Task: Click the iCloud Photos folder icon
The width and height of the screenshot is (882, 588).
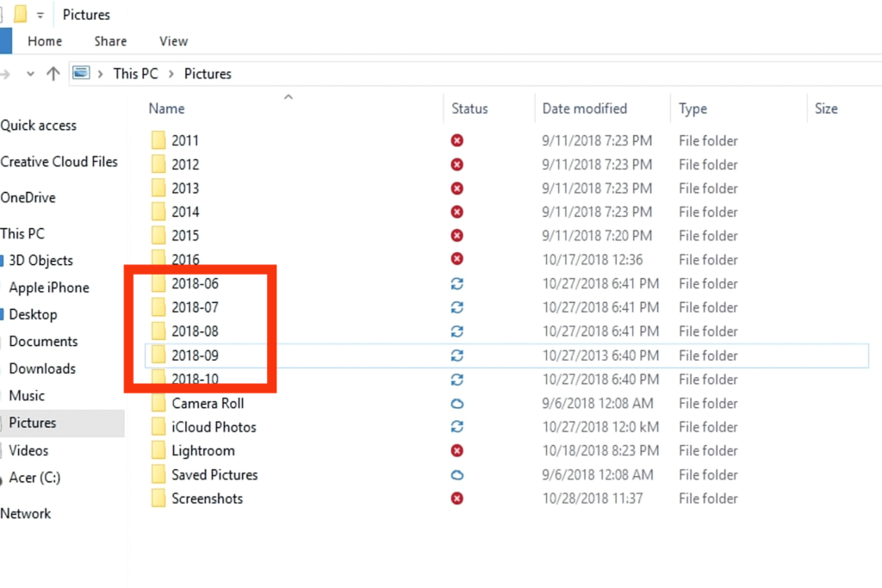Action: [158, 427]
